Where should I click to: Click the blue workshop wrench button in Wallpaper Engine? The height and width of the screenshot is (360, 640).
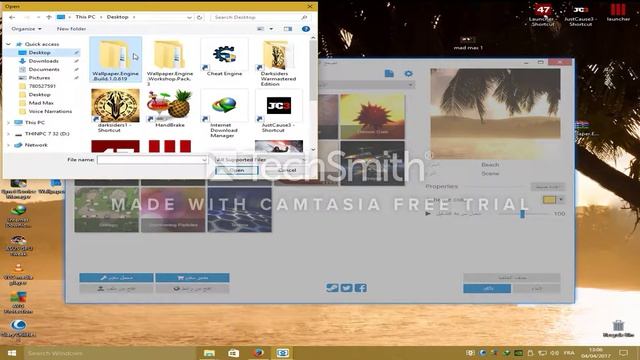click(116, 278)
